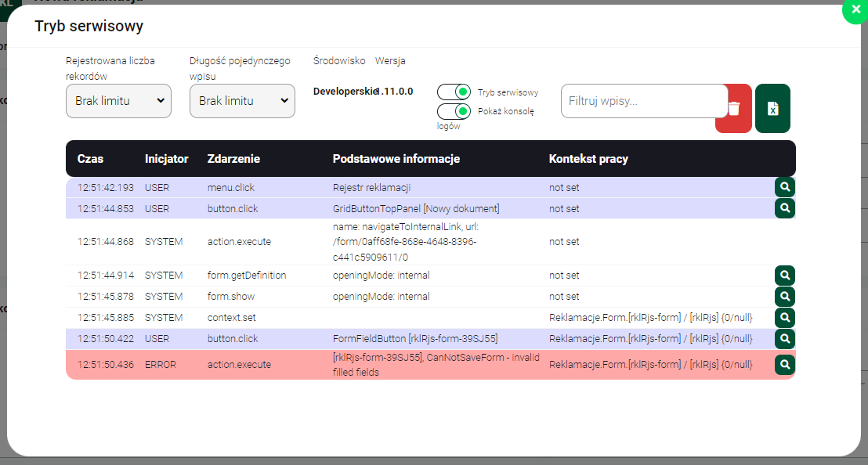View details for the form.getDefinition row
The height and width of the screenshot is (465, 868).
tap(785, 276)
